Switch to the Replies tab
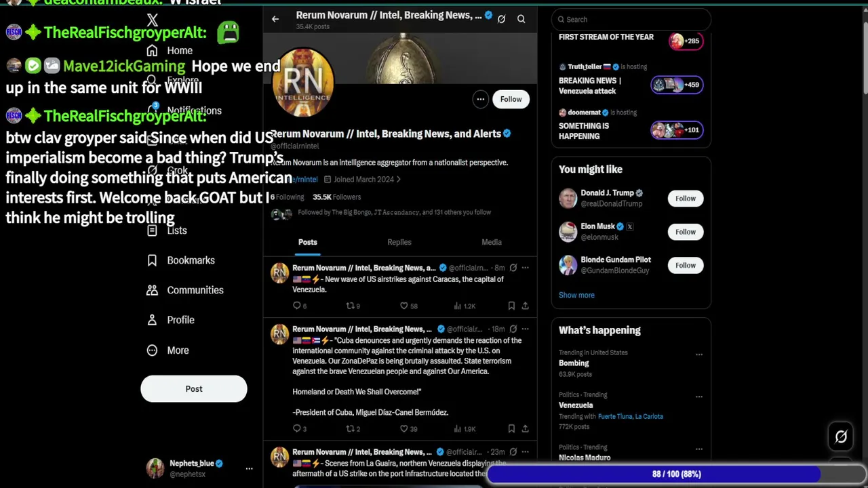Screen dimensions: 868x488 (x=399, y=242)
